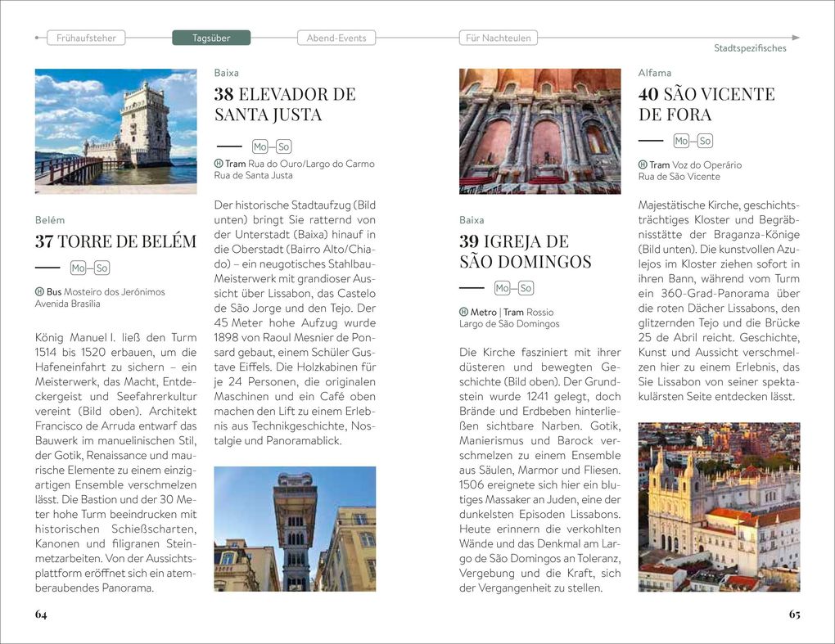Viewport: 835px width, 644px height.
Task: Click the heading 38 Elevador de Santa Justa
Action: (285, 104)
